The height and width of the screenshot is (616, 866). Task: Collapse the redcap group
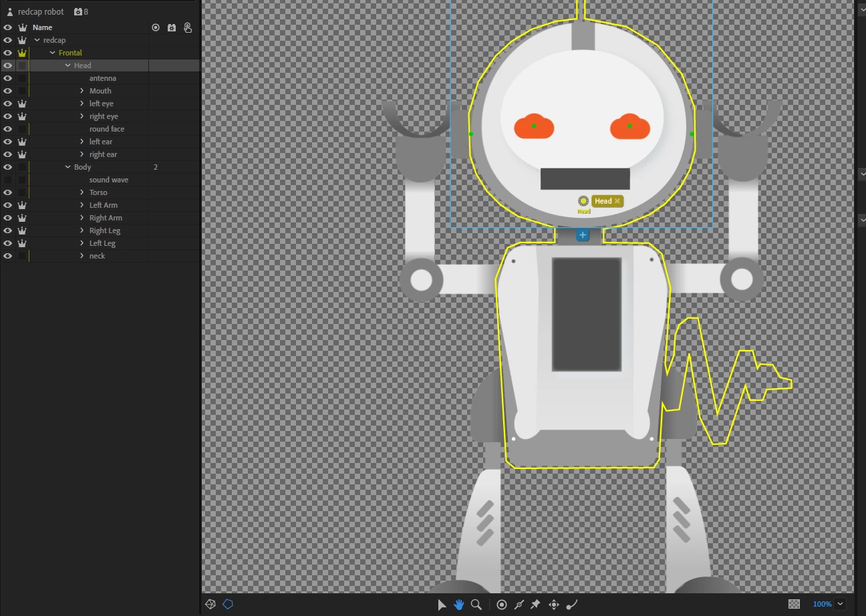37,40
